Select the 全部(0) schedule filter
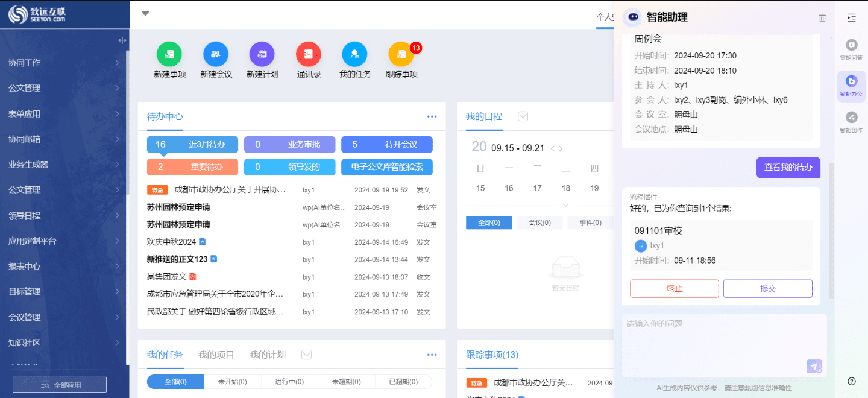This screenshot has width=868, height=398. pyautogui.click(x=489, y=223)
